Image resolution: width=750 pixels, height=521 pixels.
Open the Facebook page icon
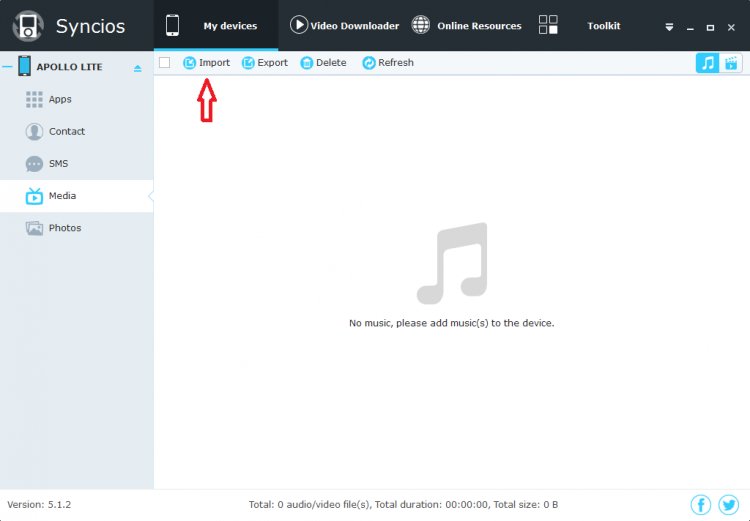(x=701, y=505)
